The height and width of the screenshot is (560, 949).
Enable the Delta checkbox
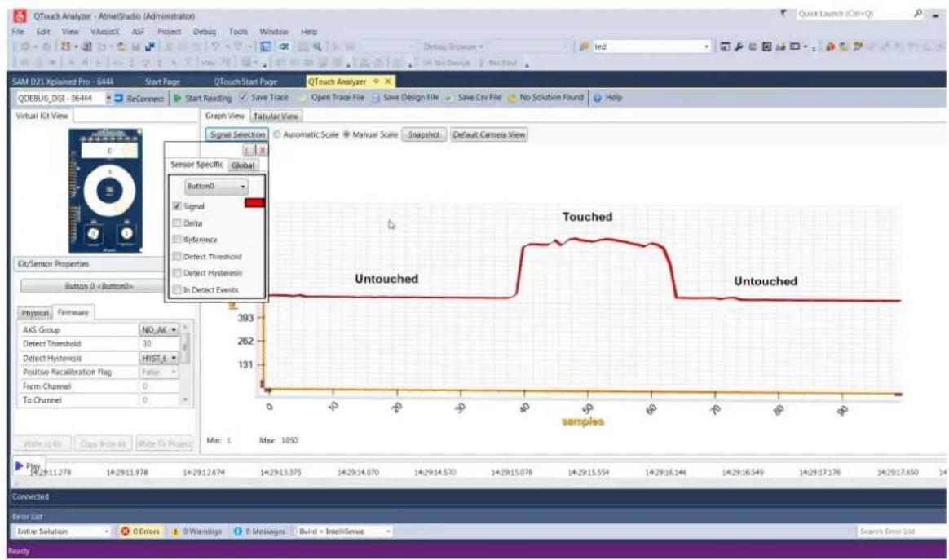(178, 223)
